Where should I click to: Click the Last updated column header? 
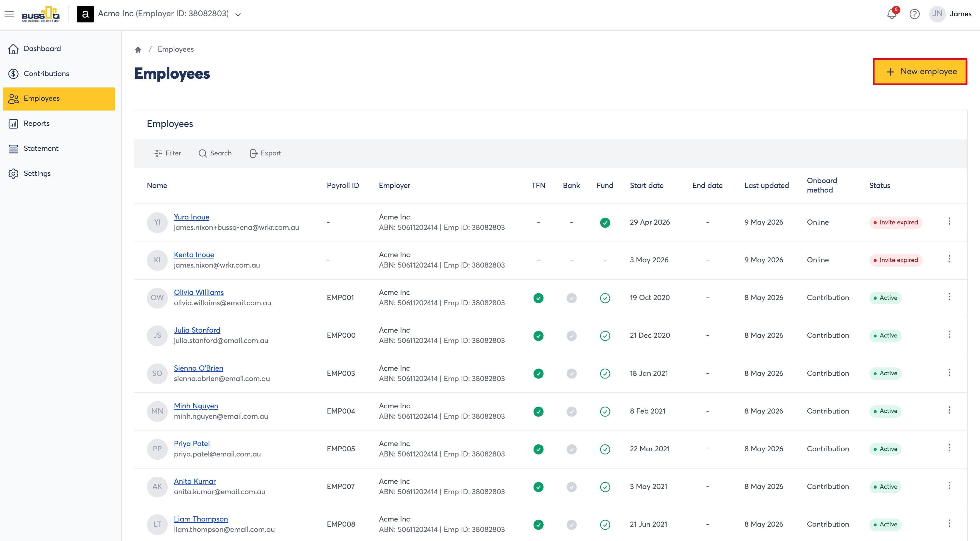coord(766,186)
